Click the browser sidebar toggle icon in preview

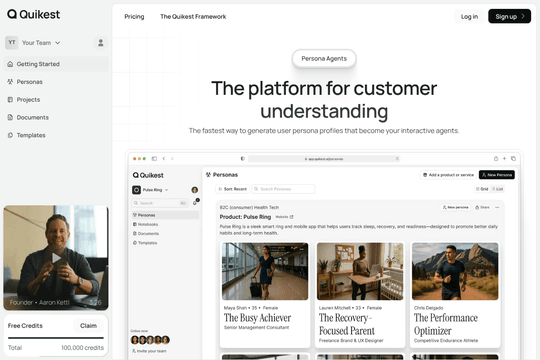click(x=154, y=159)
